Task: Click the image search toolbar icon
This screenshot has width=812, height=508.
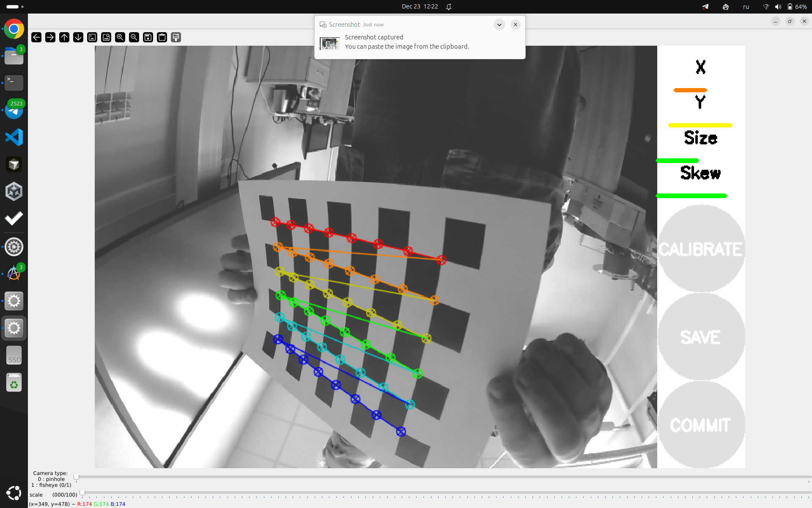Action: tap(106, 37)
